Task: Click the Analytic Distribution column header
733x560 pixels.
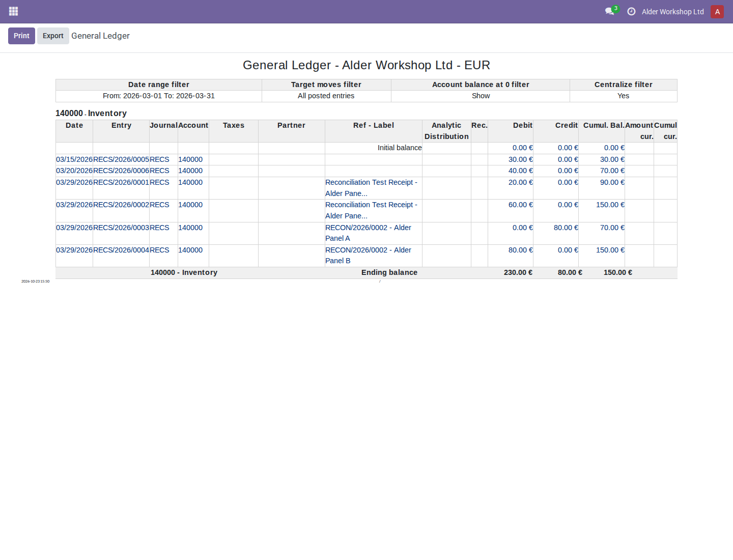Action: pyautogui.click(x=446, y=131)
